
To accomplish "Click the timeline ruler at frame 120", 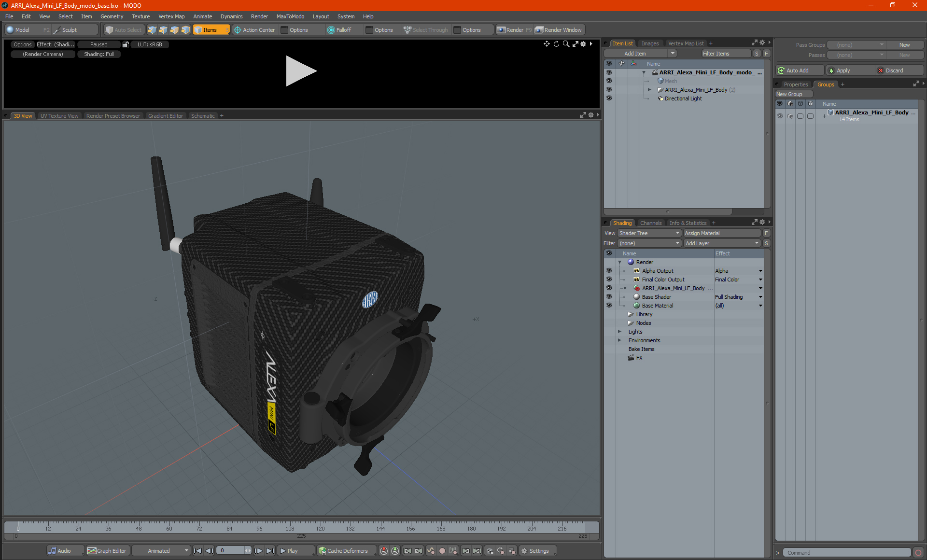I will pos(320,526).
